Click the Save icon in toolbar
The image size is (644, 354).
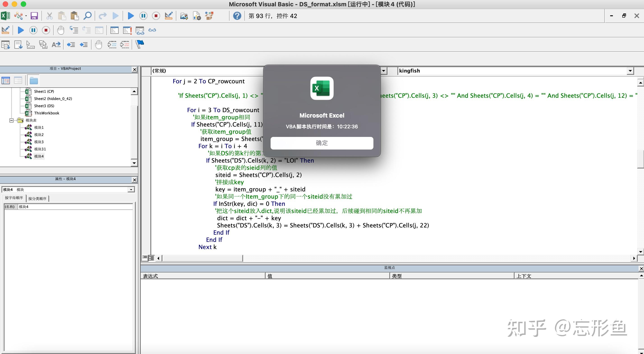(34, 16)
